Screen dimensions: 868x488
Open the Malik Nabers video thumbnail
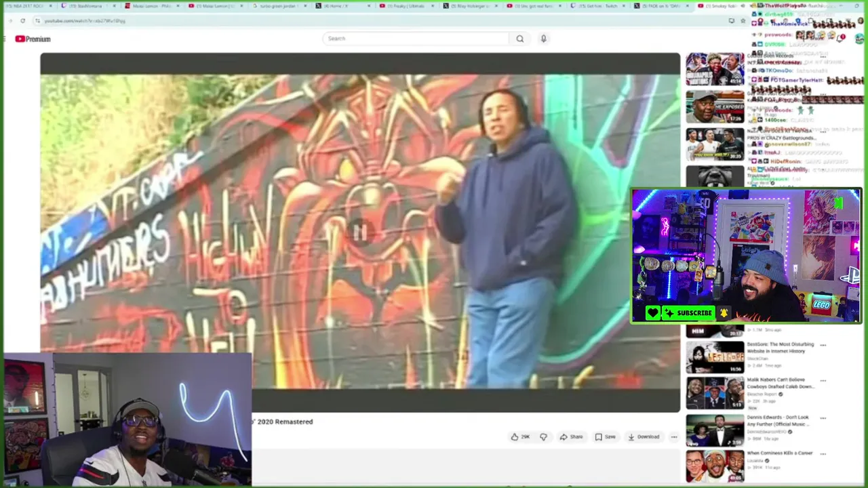coord(715,394)
